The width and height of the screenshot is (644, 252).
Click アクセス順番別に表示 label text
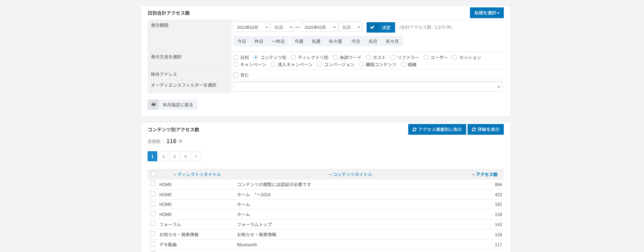click(440, 130)
